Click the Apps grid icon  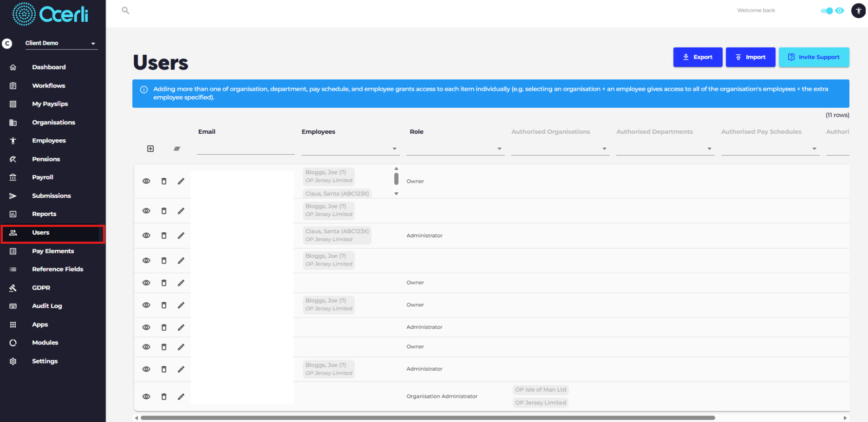coord(13,325)
